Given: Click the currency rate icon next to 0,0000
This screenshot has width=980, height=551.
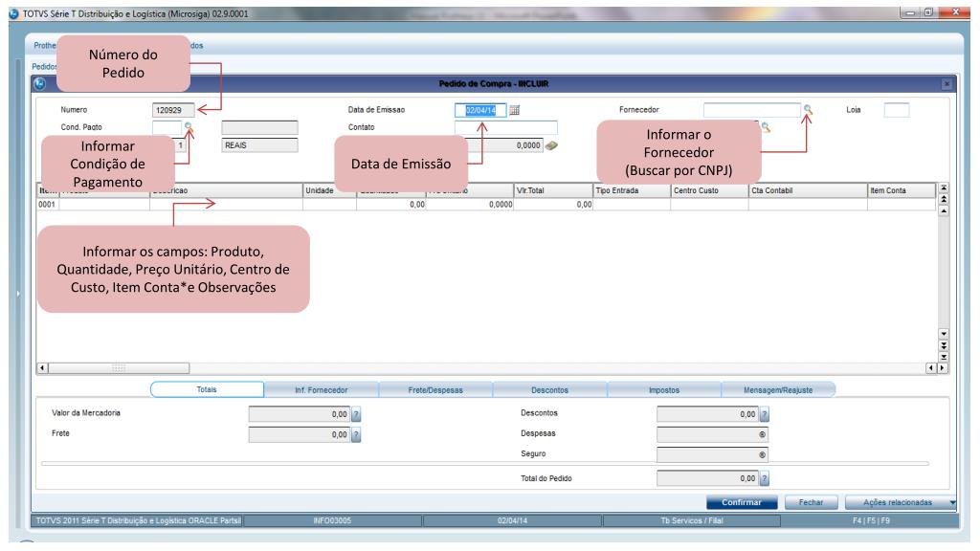Looking at the screenshot, I should 551,145.
